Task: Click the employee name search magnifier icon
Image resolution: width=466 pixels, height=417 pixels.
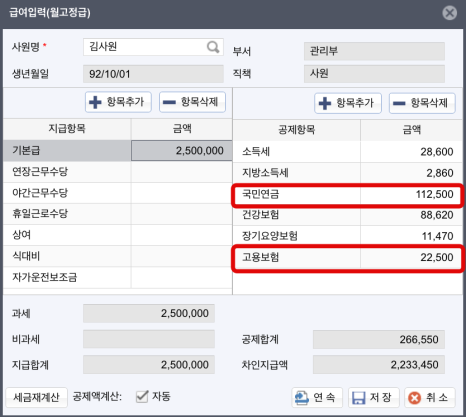Action: (x=213, y=47)
